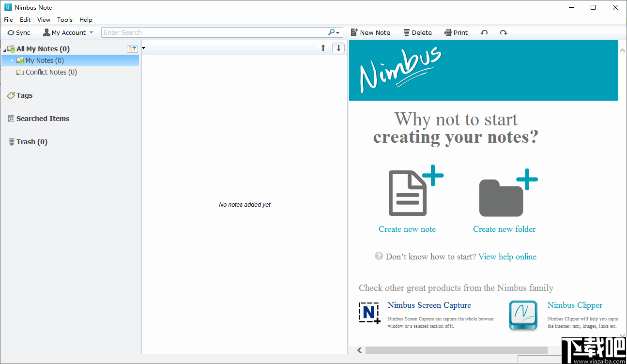627x364 pixels.
Task: Click the large new folder icon
Action: click(x=508, y=193)
